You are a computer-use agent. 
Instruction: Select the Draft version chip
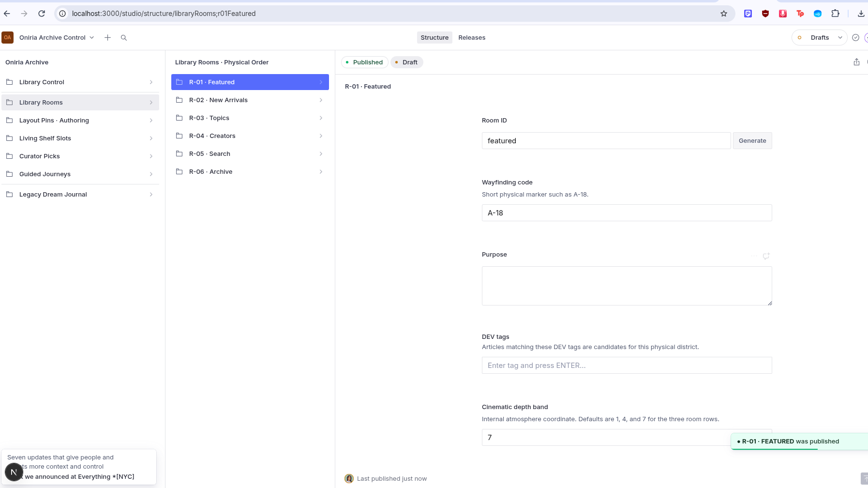point(406,62)
